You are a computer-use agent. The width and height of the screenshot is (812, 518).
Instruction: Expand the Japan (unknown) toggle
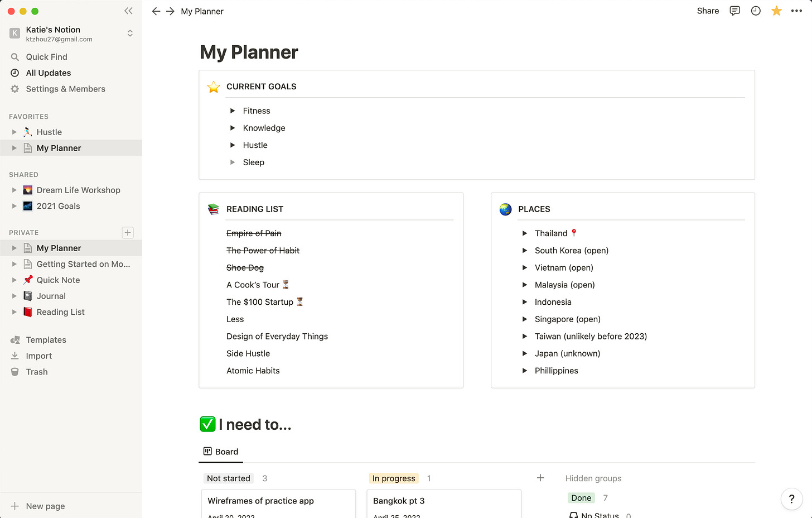point(524,353)
